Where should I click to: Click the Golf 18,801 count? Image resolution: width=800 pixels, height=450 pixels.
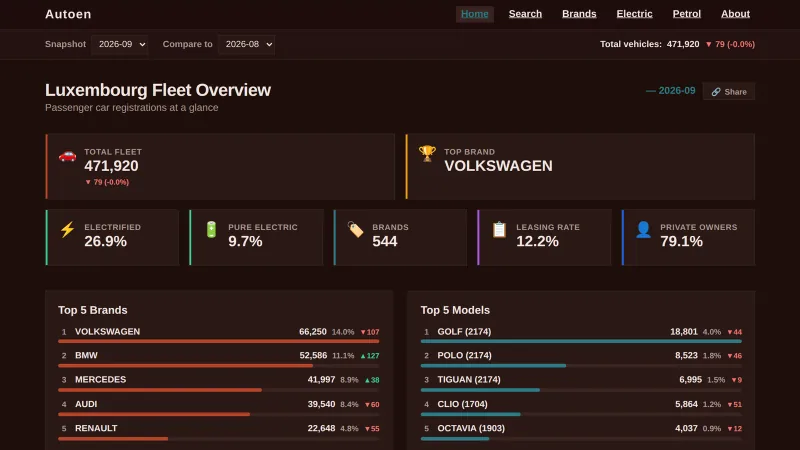684,332
